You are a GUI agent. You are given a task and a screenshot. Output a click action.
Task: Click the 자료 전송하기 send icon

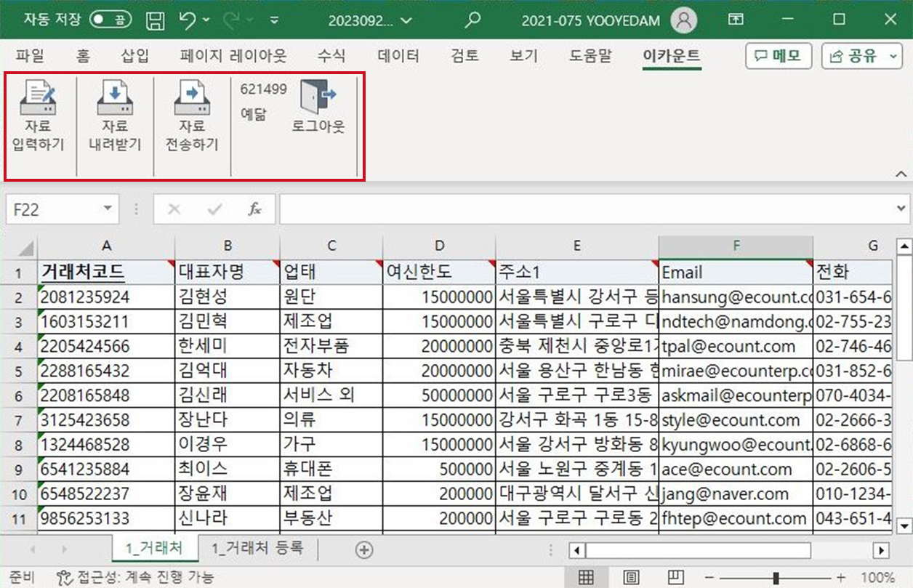click(x=192, y=99)
